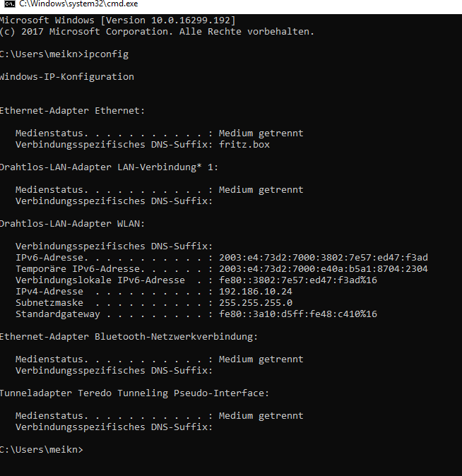The image size is (462, 476).
Task: Click the fritz.box DNS suffix value
Action: click(x=244, y=145)
